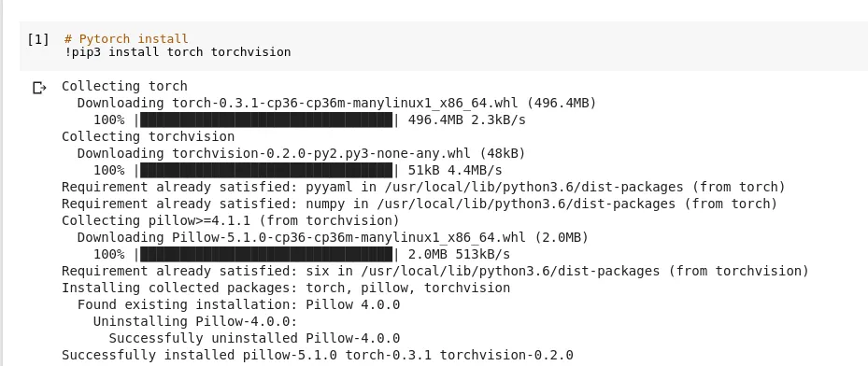The height and width of the screenshot is (366, 868).
Task: Click the final 'Successfully installed' output line
Action: pos(317,355)
